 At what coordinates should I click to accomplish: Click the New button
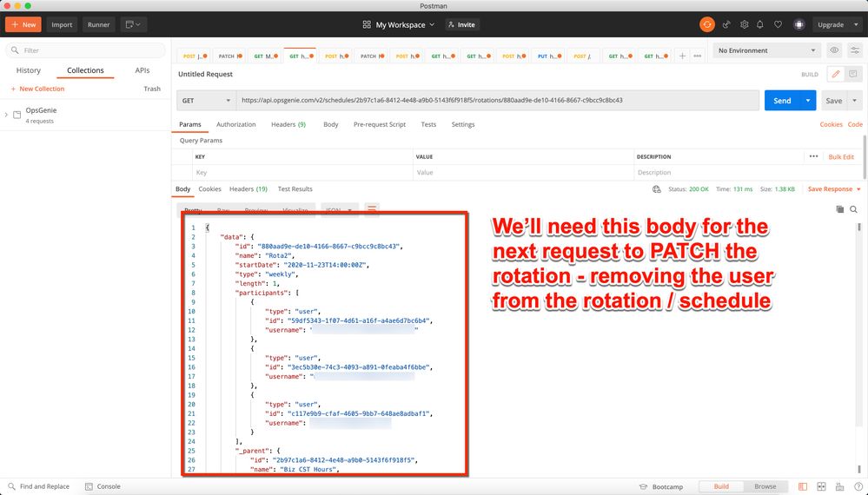pyautogui.click(x=23, y=24)
